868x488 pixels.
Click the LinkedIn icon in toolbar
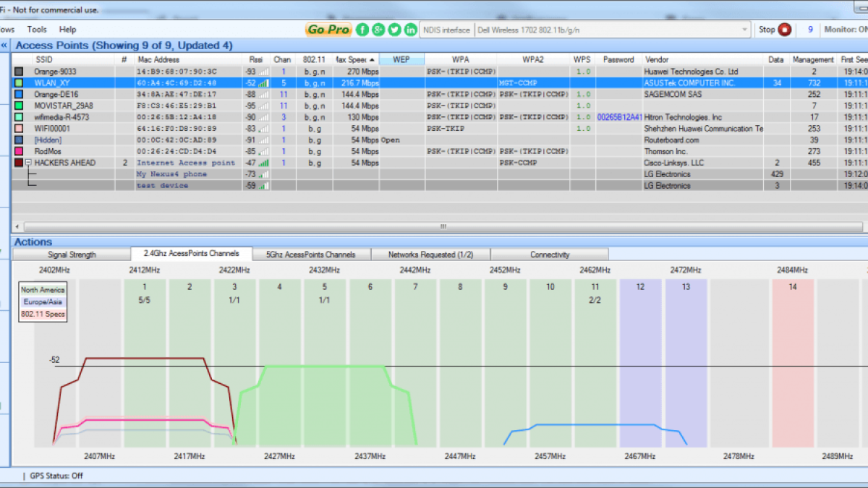[x=411, y=30]
